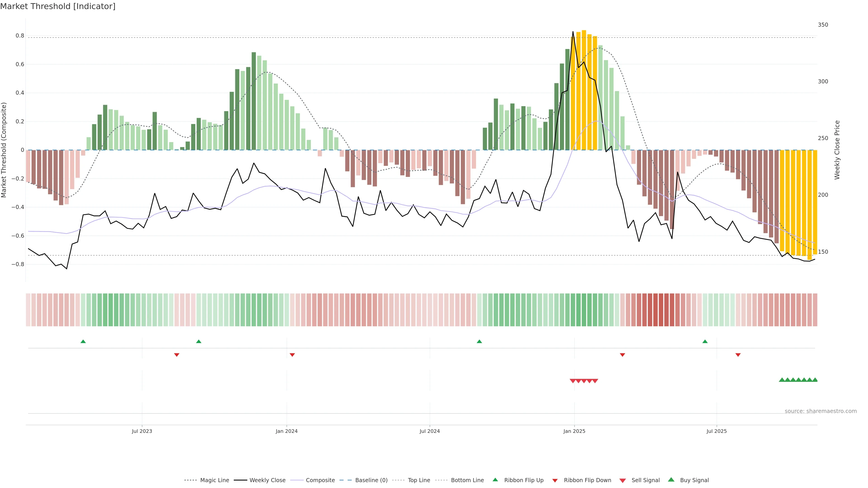The image size is (868, 488).
Task: Click the Ribbon Flip Down marker after July 2025
Action: coord(738,355)
